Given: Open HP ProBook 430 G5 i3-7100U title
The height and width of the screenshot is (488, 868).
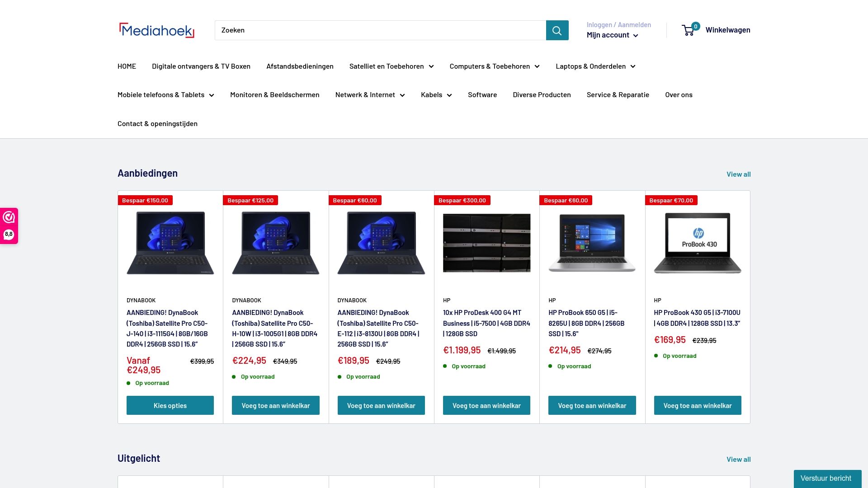Looking at the screenshot, I should (697, 318).
